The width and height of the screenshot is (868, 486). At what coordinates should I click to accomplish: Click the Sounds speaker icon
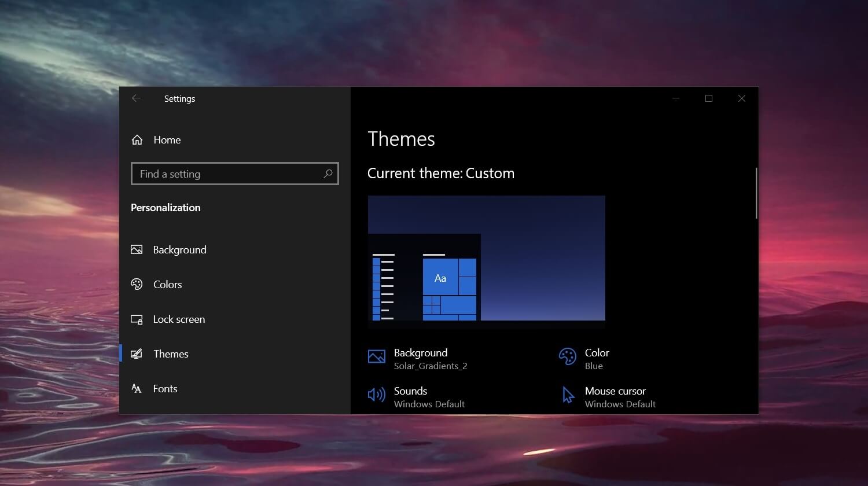(x=377, y=395)
